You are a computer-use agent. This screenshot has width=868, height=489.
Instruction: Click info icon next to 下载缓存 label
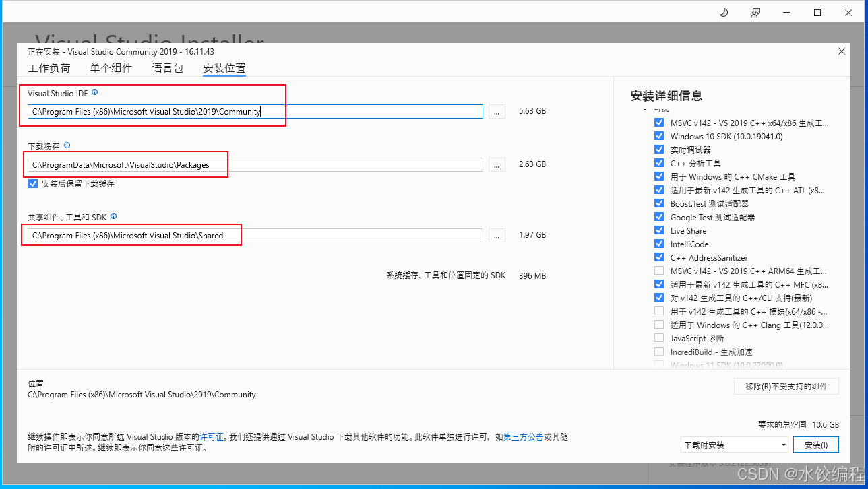pyautogui.click(x=67, y=145)
